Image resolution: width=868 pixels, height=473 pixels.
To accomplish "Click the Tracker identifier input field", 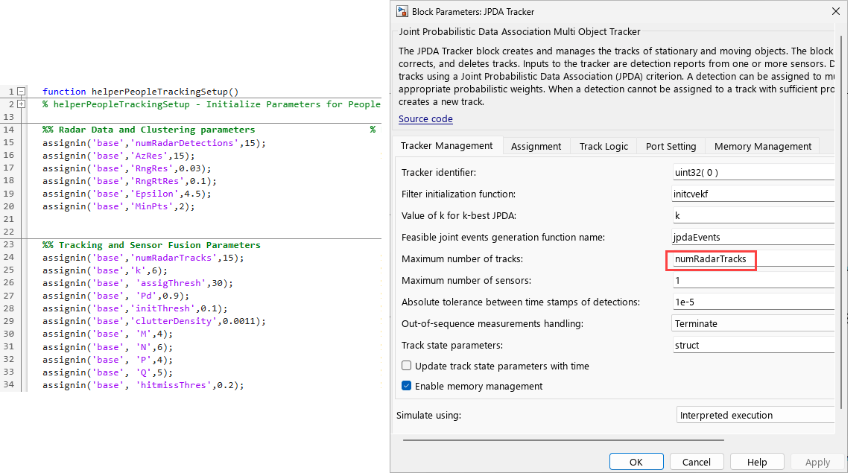I will click(753, 172).
